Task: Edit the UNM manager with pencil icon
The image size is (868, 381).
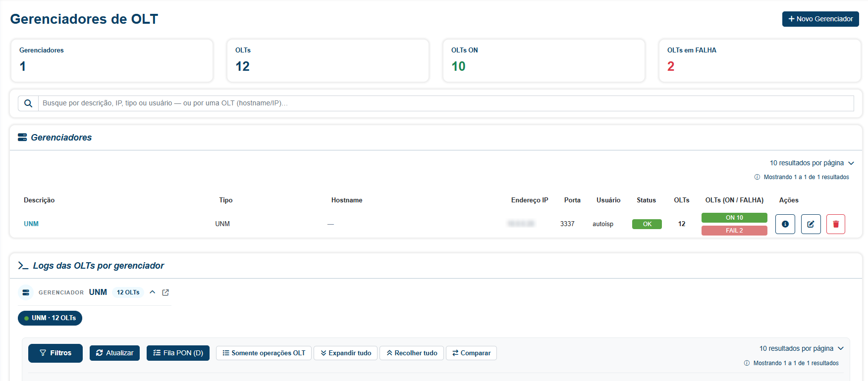Action: coord(811,224)
